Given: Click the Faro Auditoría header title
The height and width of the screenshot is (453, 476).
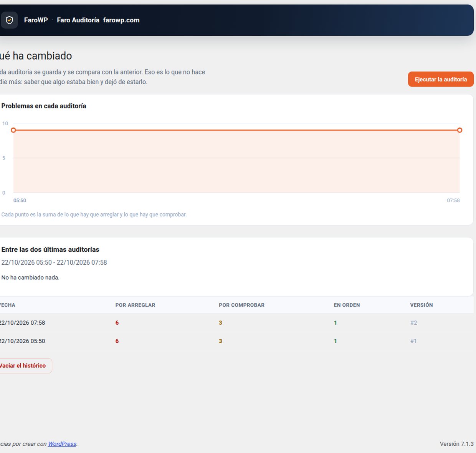Looking at the screenshot, I should coord(78,20).
